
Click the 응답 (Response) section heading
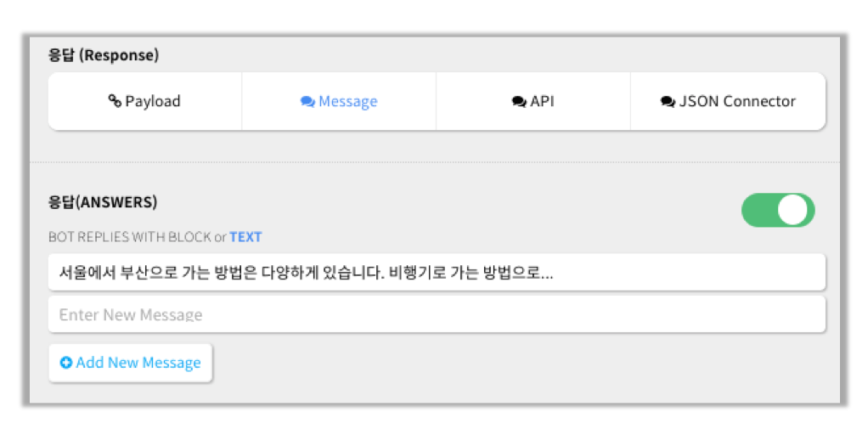[104, 55]
